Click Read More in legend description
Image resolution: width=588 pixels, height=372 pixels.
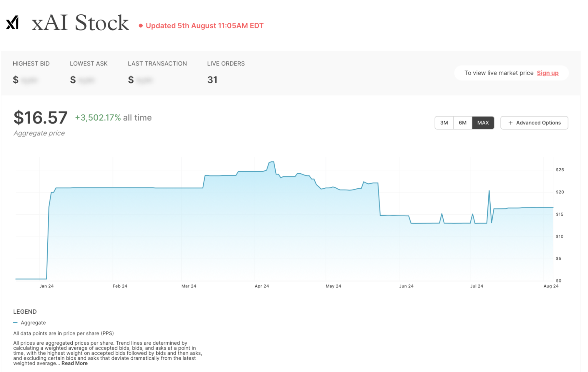74,363
